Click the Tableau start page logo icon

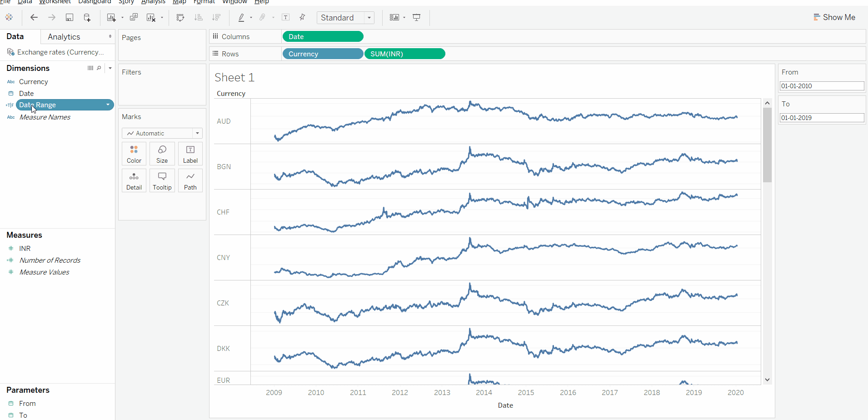pos(9,17)
